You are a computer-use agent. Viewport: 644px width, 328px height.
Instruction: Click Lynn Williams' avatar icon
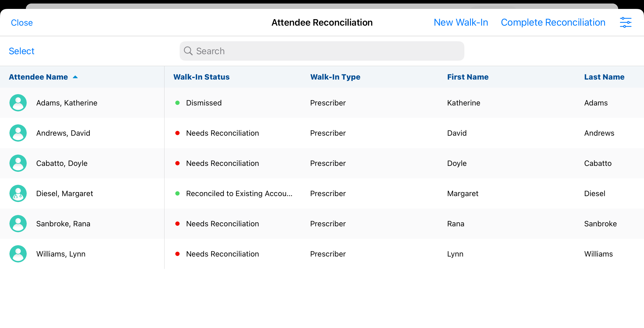(x=18, y=254)
